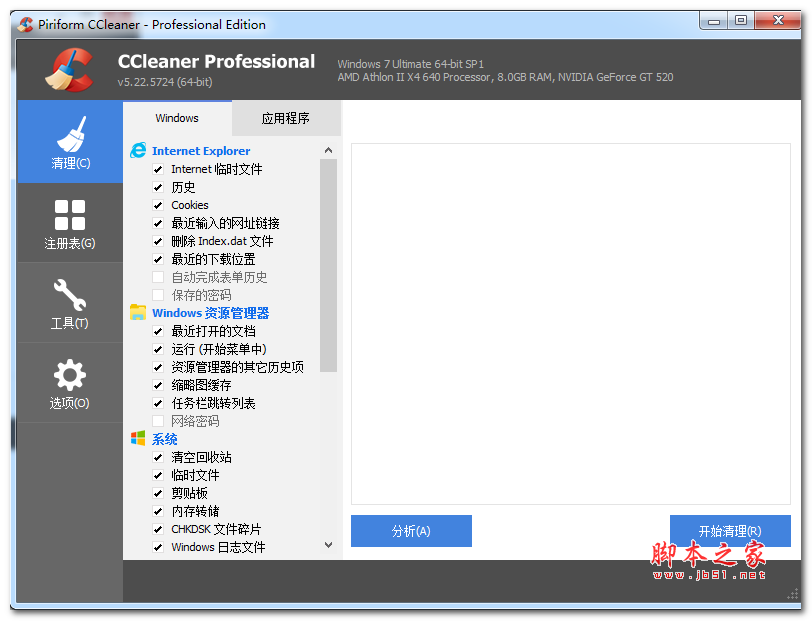Click the 开始清理(R) run cleaner button
The width and height of the screenshot is (812, 621).
point(730,531)
